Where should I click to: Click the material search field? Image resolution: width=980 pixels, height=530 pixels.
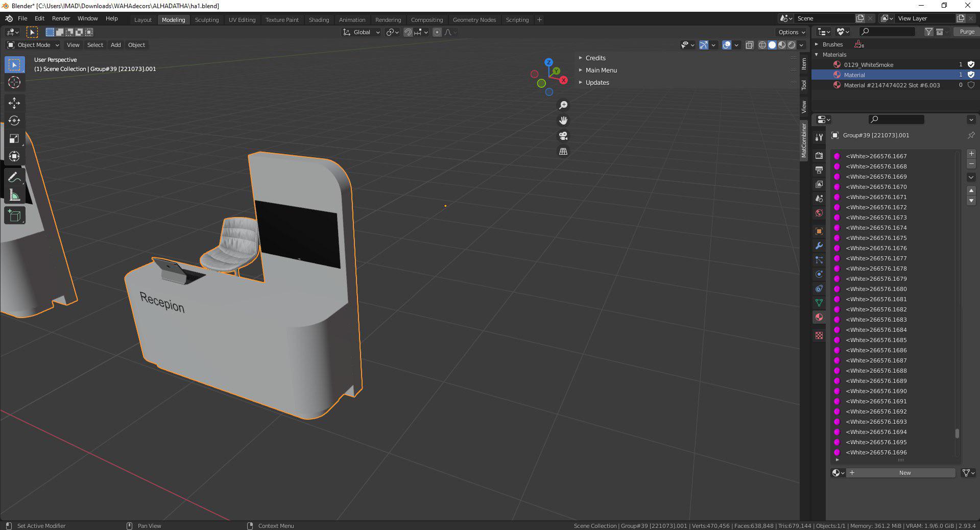click(x=896, y=119)
